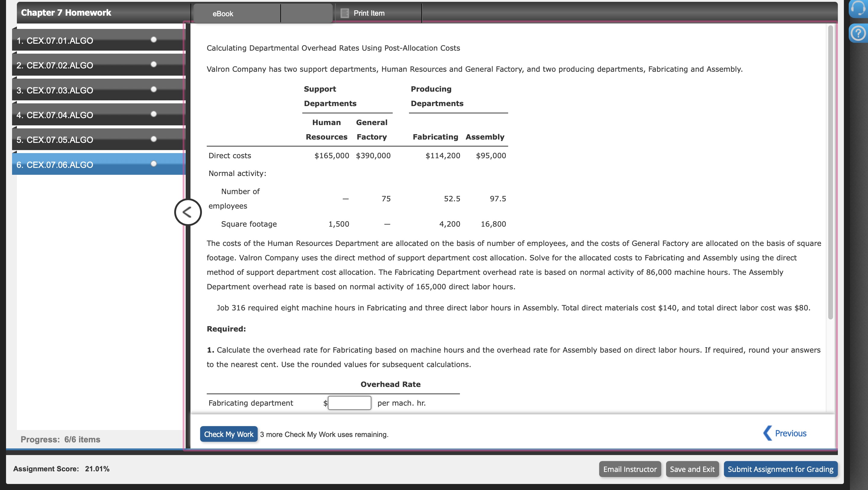
Task: Click status dot for item 1 CEX.07.01.ALGO
Action: click(x=154, y=39)
